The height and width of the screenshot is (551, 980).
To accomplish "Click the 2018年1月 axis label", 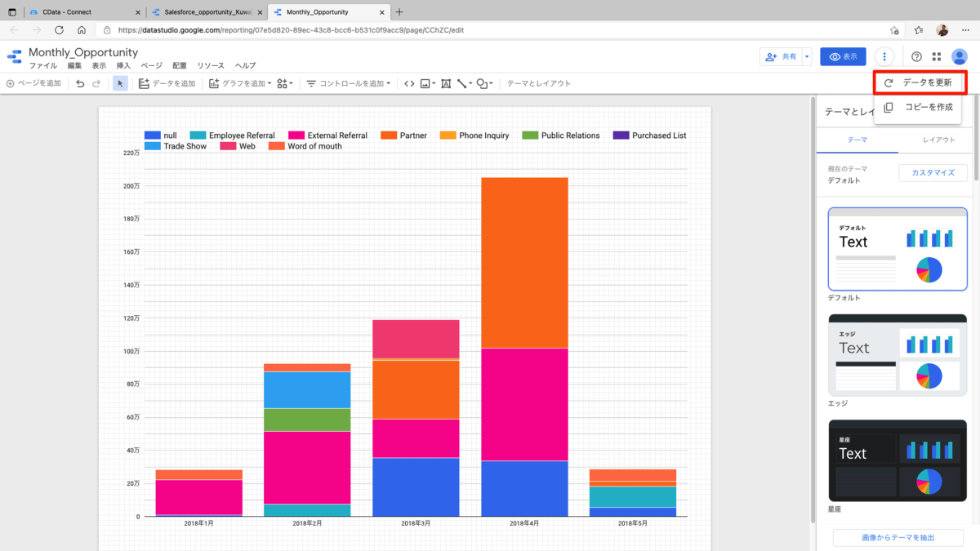I will click(198, 523).
